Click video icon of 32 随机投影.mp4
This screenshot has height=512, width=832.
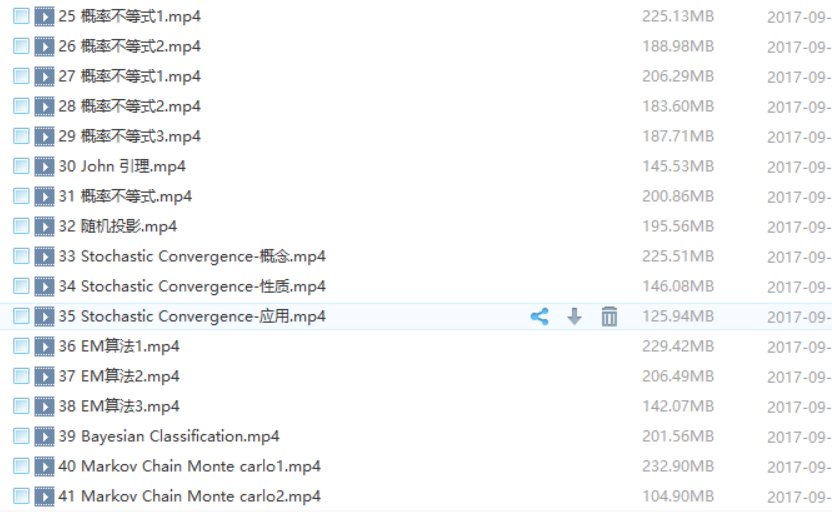pyautogui.click(x=45, y=227)
